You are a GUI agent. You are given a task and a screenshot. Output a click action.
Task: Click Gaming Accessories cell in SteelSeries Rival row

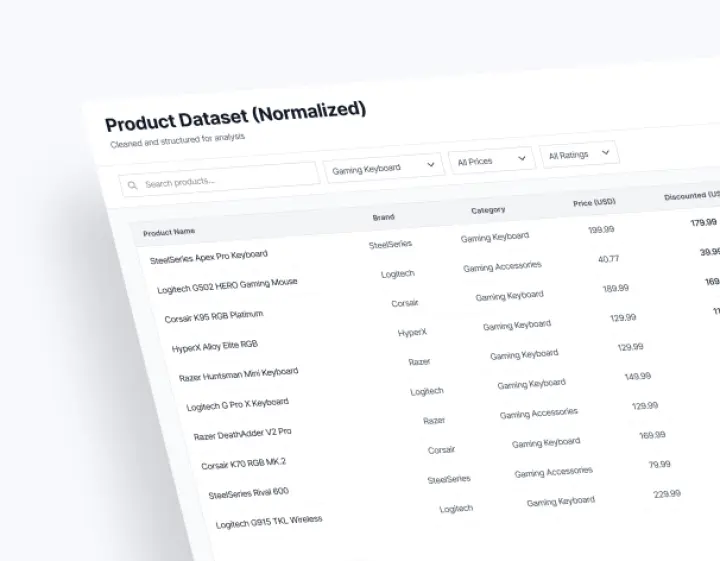pos(553,472)
